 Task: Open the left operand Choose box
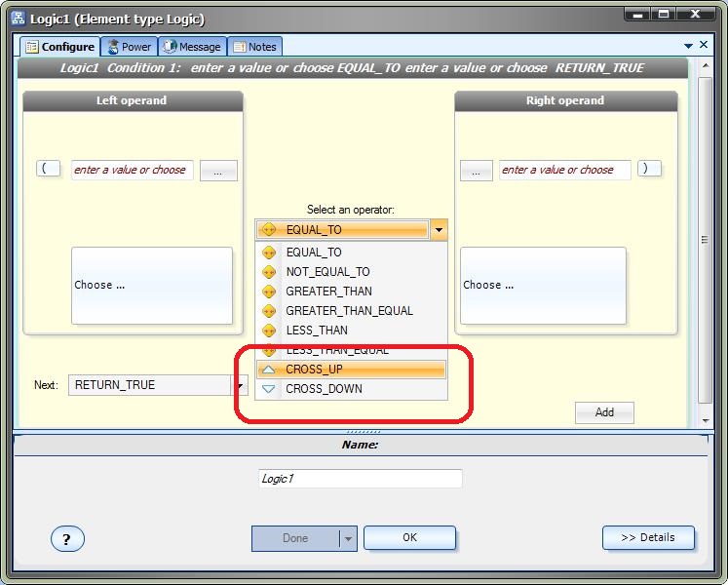(152, 286)
